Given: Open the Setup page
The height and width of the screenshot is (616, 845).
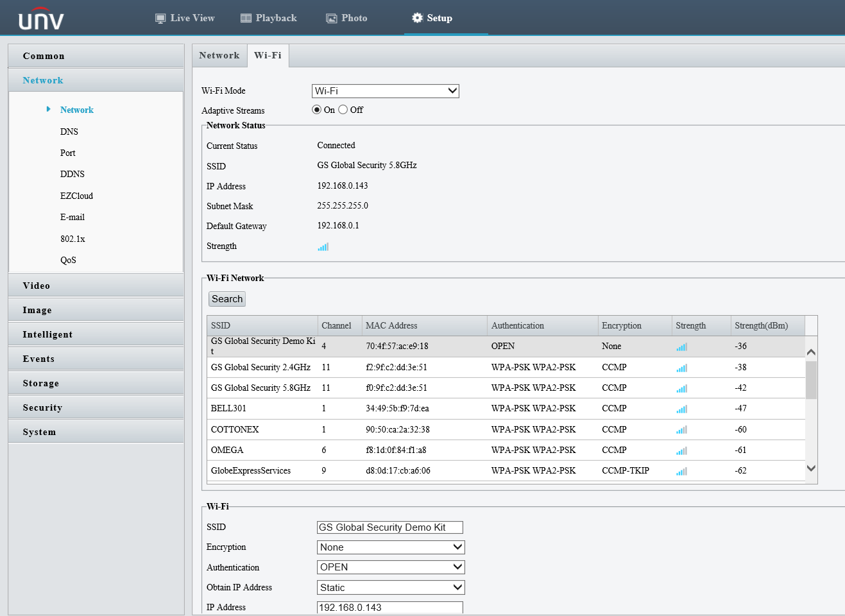Looking at the screenshot, I should pyautogui.click(x=432, y=18).
